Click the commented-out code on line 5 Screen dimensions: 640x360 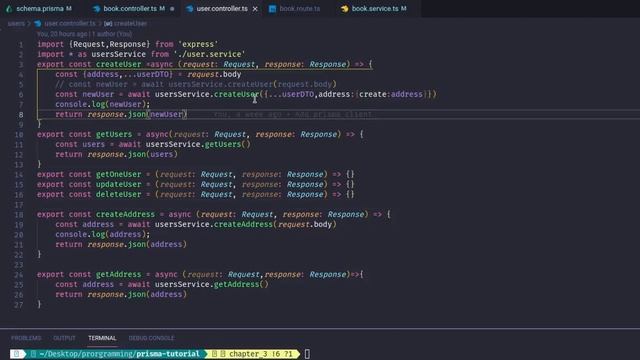(196, 84)
